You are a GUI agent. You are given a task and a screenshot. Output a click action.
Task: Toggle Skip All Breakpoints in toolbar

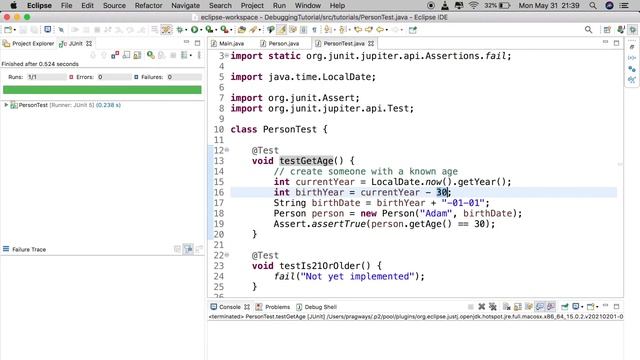(x=61, y=30)
